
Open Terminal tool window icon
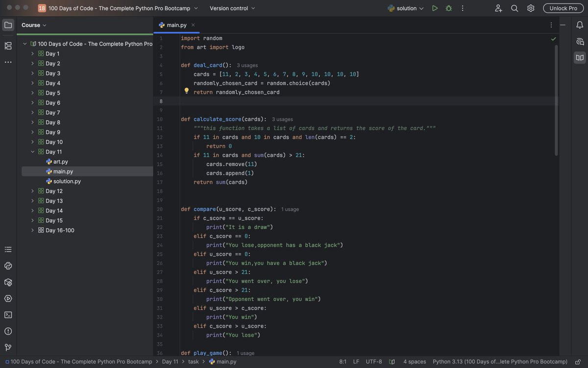click(8, 315)
